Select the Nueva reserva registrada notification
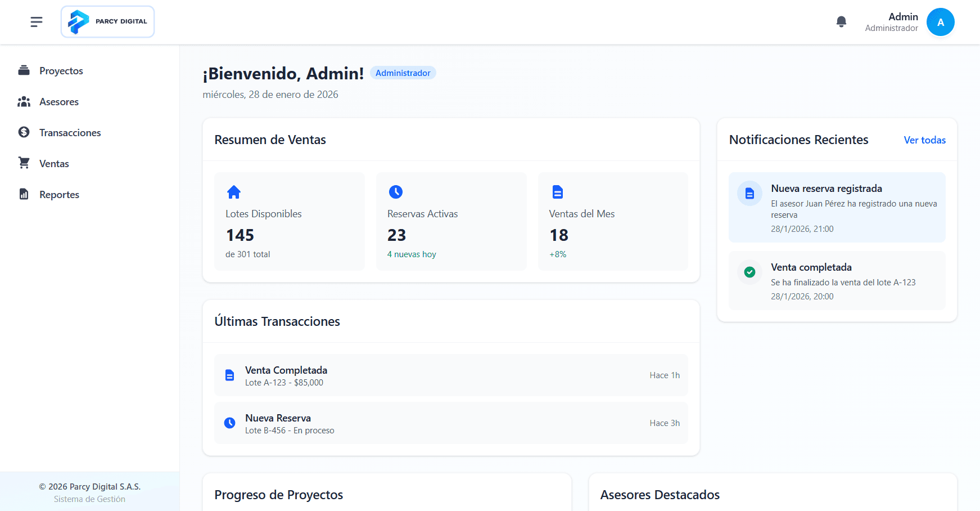 [x=837, y=208]
